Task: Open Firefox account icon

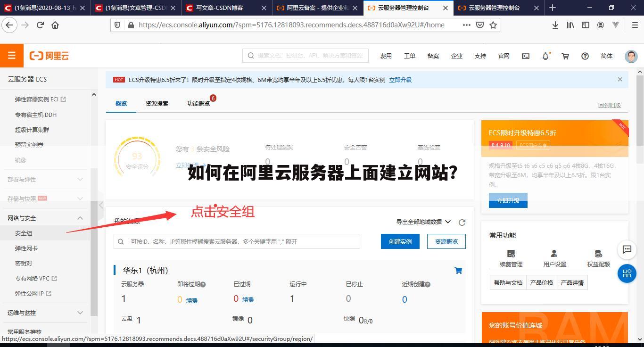Action: coord(601,25)
